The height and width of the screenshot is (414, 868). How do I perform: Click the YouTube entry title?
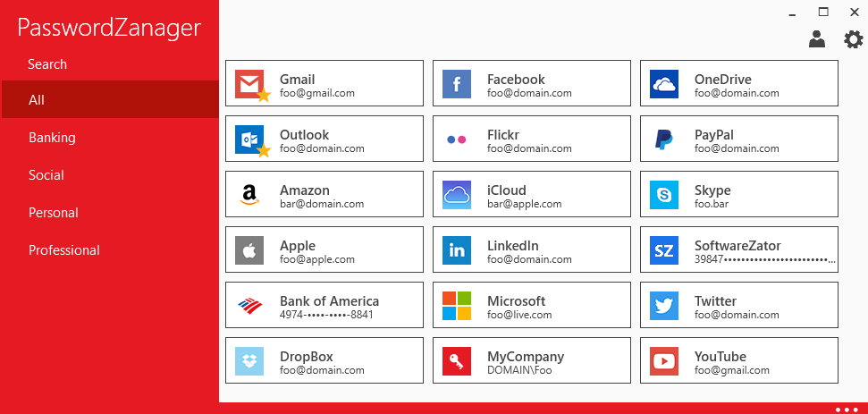coord(721,357)
